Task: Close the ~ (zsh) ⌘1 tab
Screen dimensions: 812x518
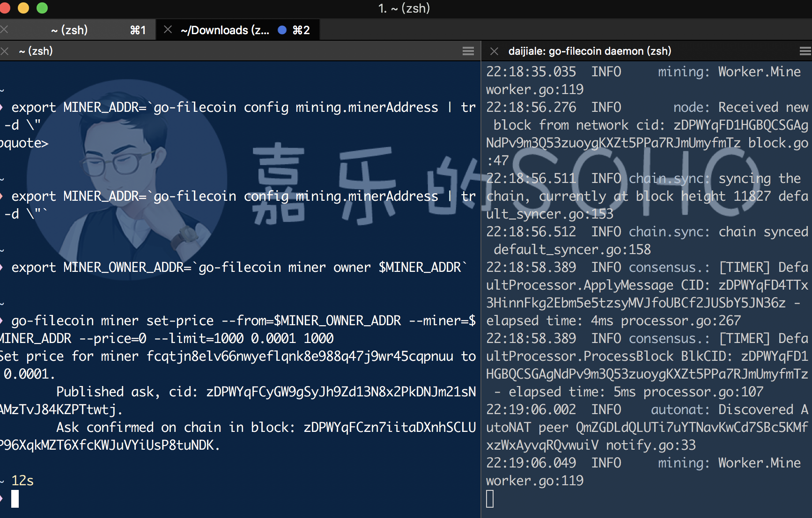Action: pos(4,29)
